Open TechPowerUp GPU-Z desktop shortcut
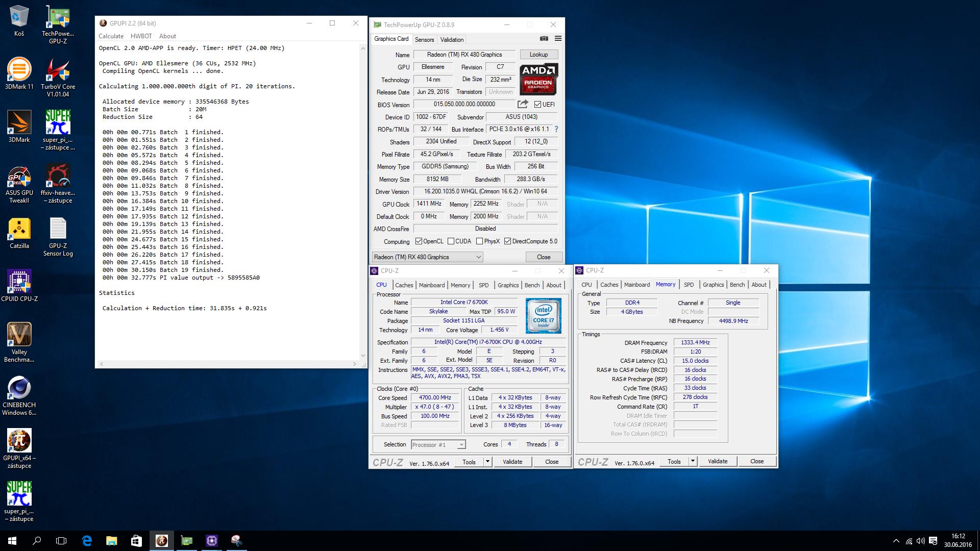980x551 pixels. [x=58, y=24]
